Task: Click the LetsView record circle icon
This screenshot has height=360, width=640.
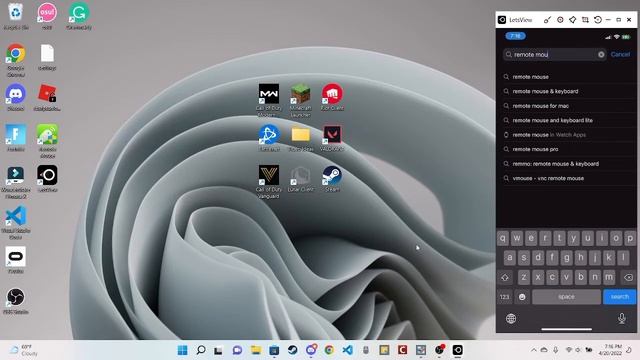Action: coord(560,20)
